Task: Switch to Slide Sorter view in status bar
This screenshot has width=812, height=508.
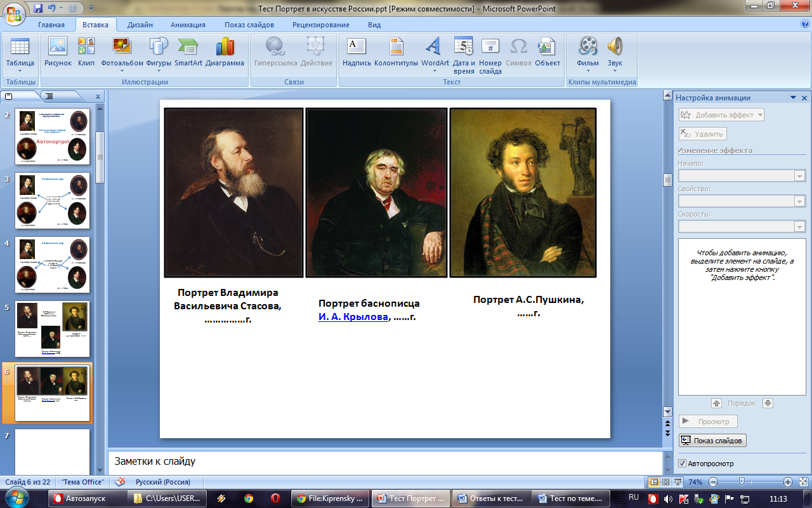Action: (x=666, y=482)
